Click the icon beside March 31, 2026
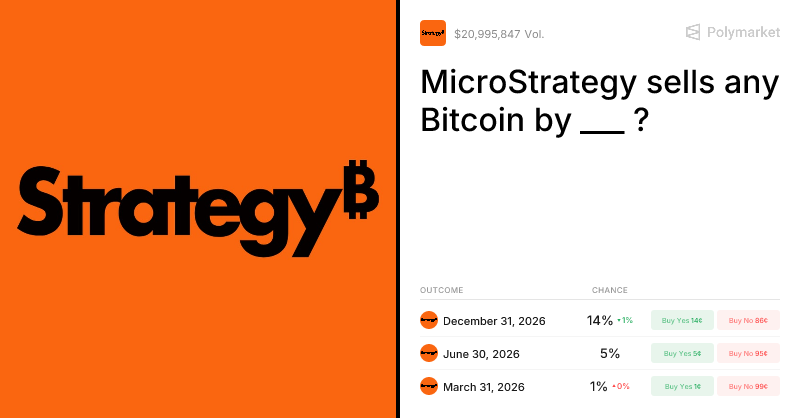The image size is (800, 418). (429, 386)
